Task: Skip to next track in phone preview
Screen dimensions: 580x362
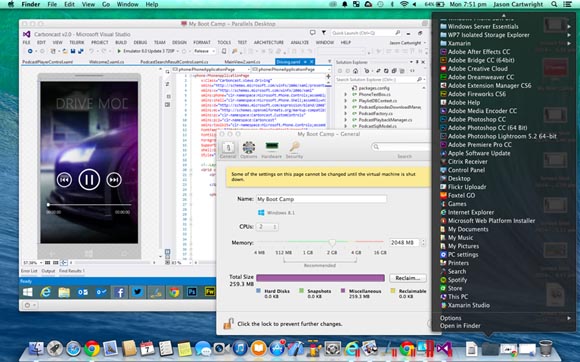Action: coord(114,180)
